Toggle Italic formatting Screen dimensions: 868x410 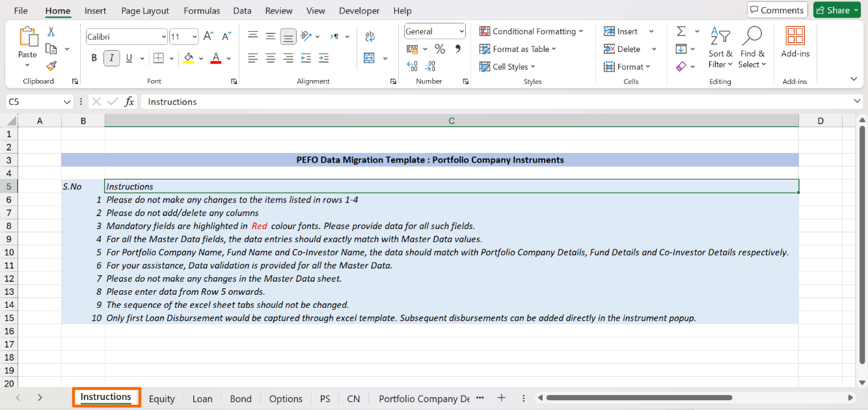(112, 58)
